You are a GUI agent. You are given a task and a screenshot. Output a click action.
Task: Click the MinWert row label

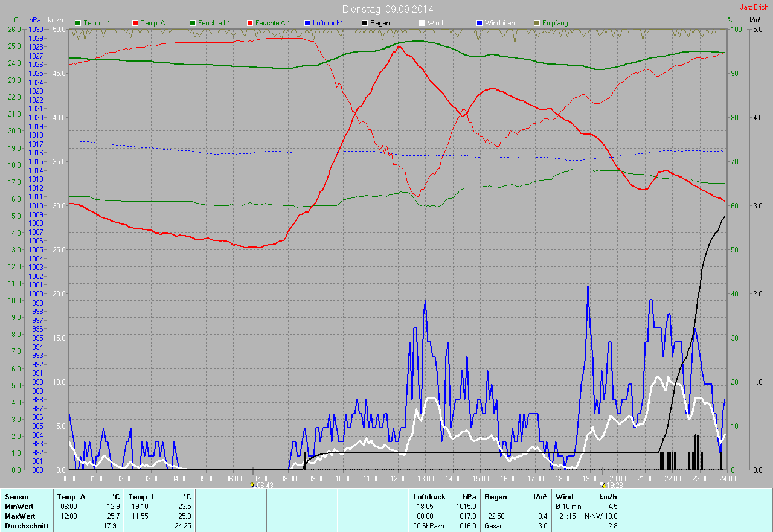tap(19, 507)
